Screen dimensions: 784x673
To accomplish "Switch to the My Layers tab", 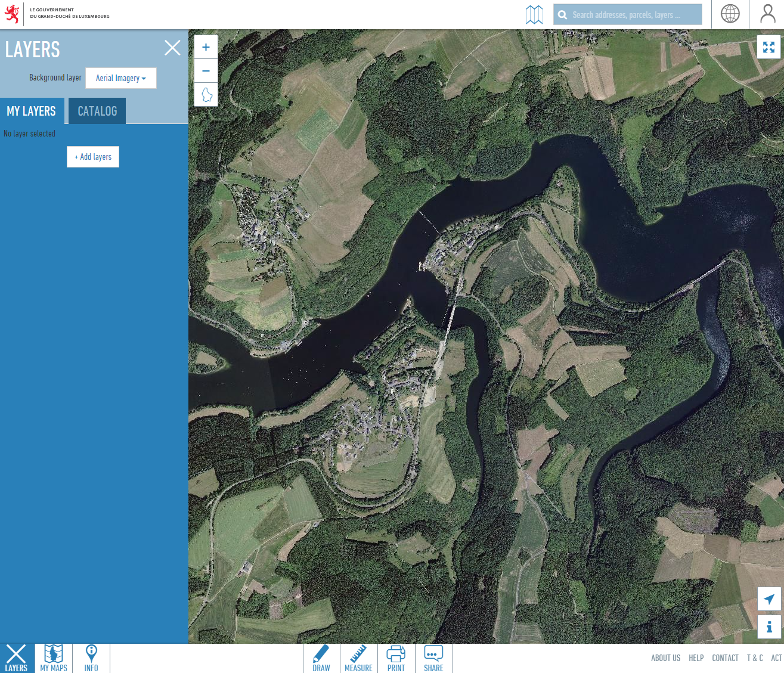I will click(x=32, y=111).
